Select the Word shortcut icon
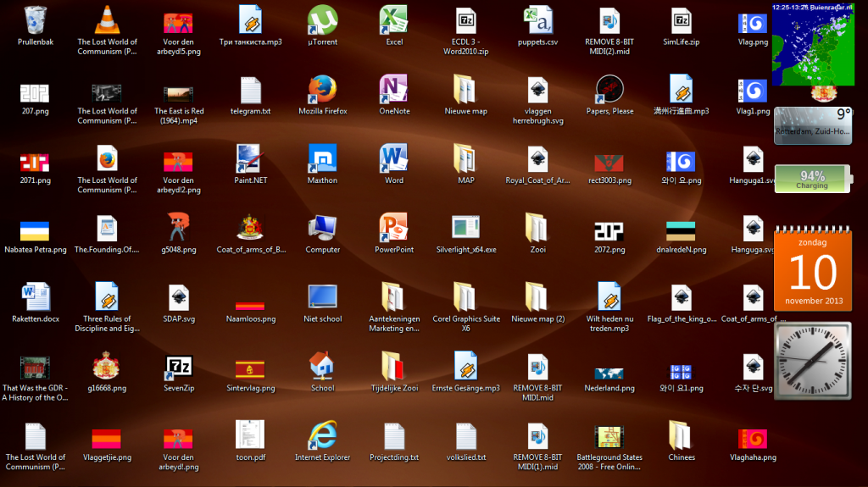868x487 pixels. [394, 158]
